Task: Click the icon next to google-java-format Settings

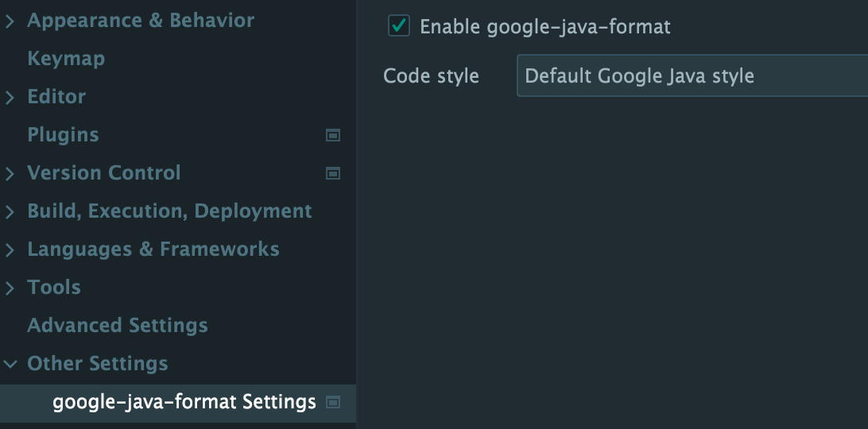Action: (x=334, y=402)
